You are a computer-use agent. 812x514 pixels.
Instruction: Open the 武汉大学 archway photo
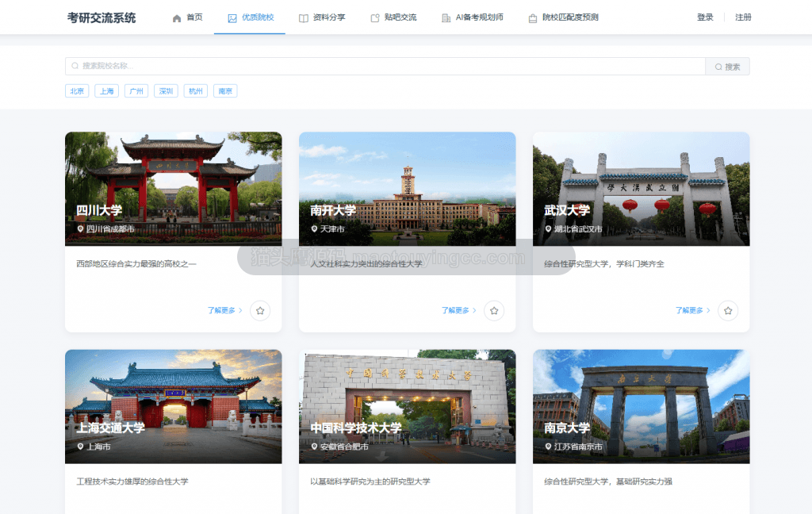tap(641, 189)
